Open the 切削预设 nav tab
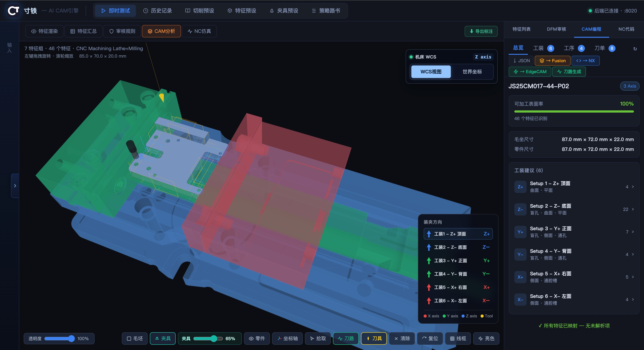644x350 pixels. [200, 11]
